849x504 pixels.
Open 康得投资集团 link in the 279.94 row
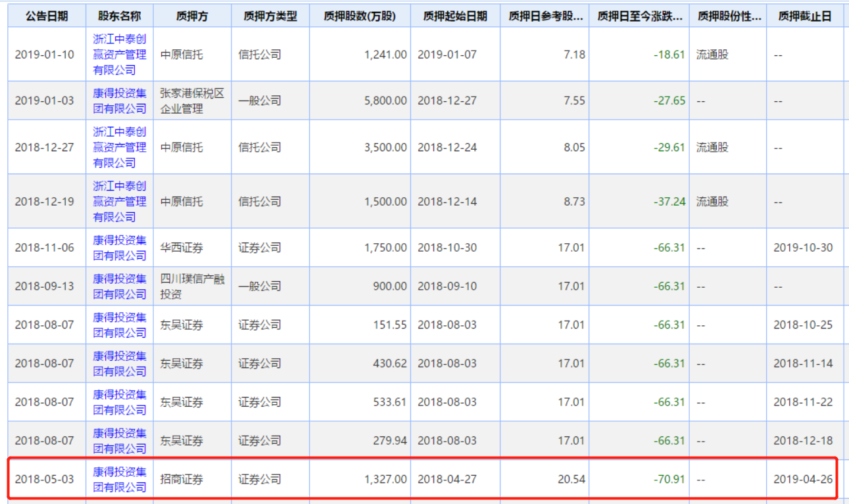coord(120,441)
